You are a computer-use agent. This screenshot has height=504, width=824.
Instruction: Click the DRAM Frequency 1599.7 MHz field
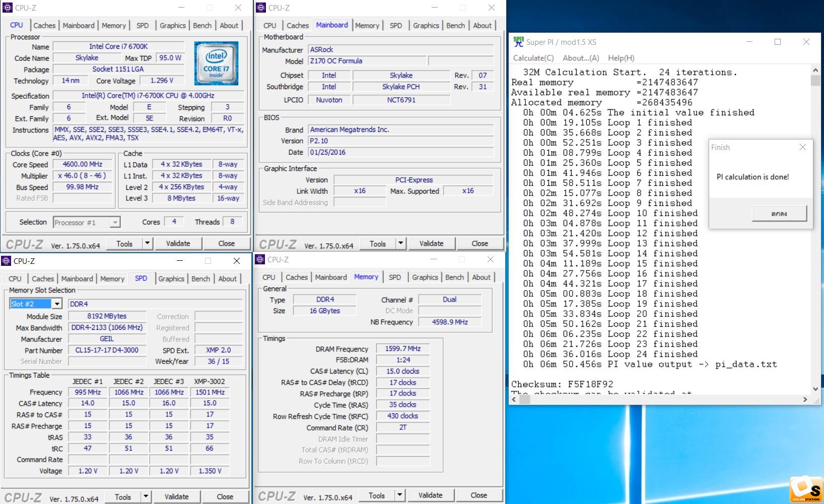402,348
